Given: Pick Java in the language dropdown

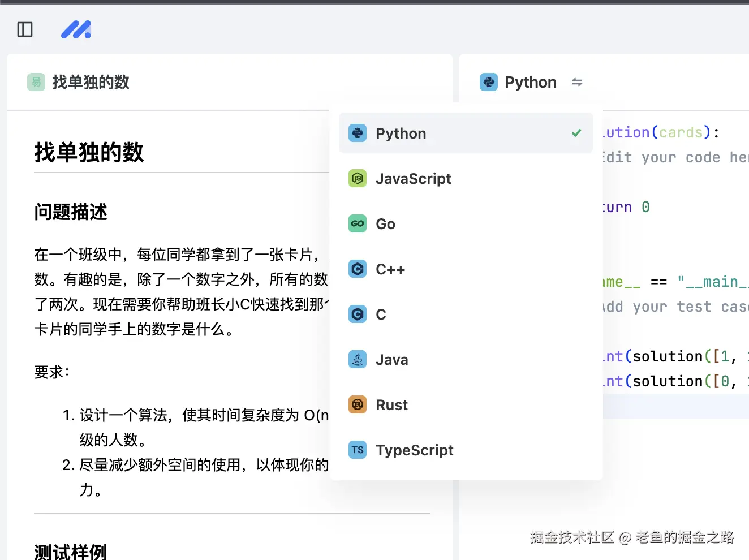Looking at the screenshot, I should coord(391,360).
